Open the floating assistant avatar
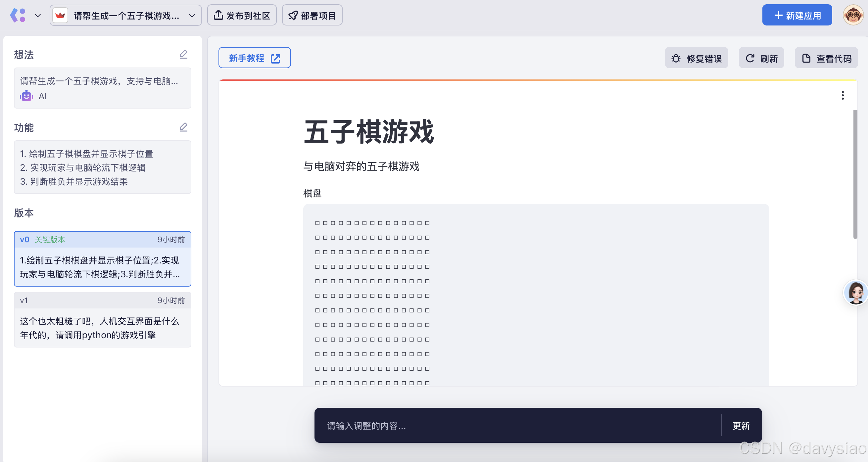This screenshot has height=462, width=868. point(856,292)
